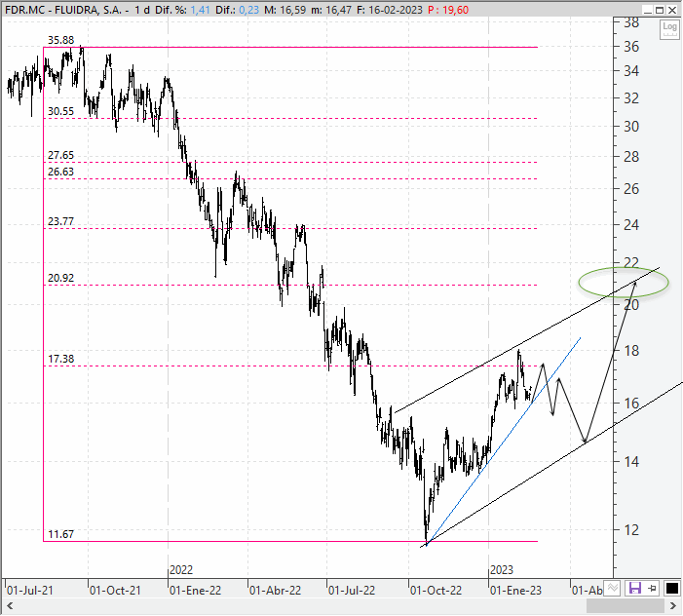Click the purple save diskette icon

click(x=634, y=588)
